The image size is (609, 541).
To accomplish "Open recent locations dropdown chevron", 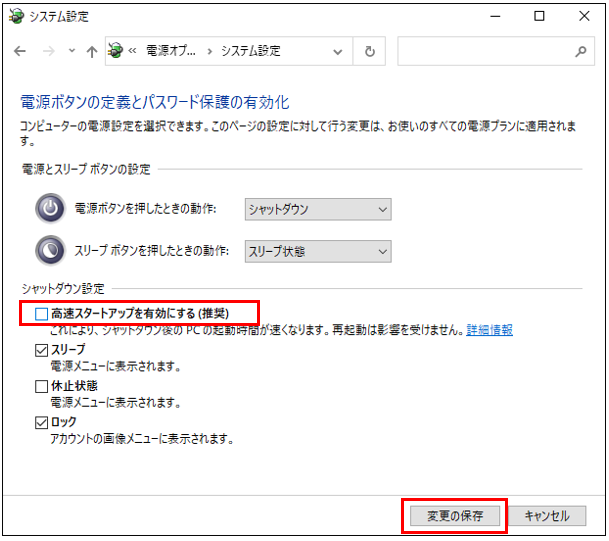I will [x=71, y=51].
